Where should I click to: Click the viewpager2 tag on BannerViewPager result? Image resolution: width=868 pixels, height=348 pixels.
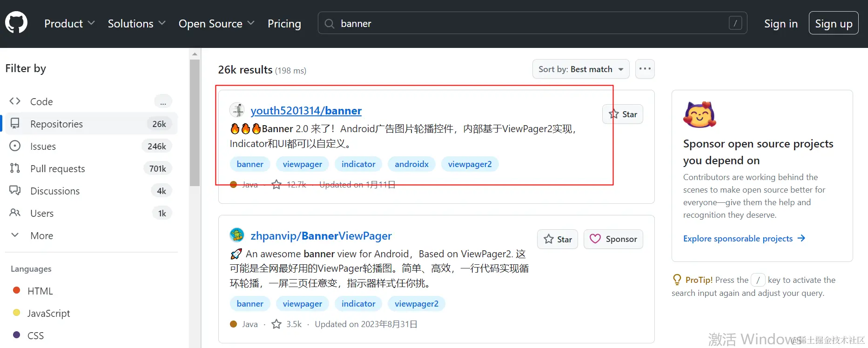coord(417,304)
